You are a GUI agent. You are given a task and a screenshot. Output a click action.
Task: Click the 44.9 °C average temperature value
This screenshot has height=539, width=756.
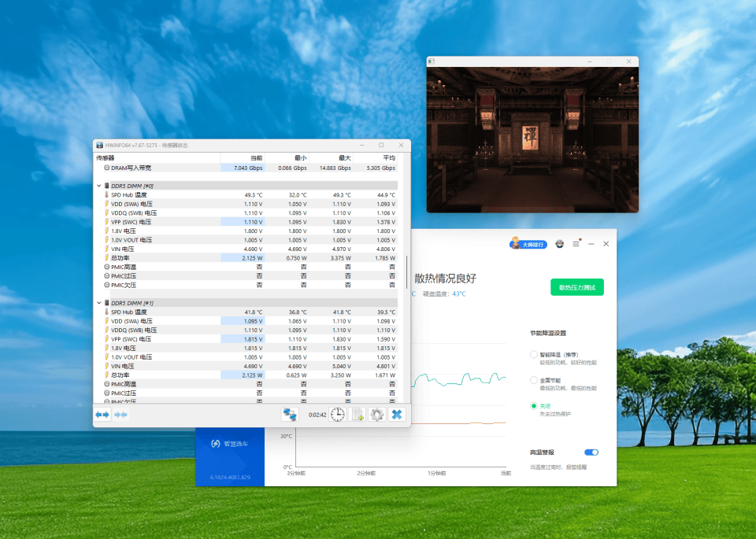click(x=386, y=195)
